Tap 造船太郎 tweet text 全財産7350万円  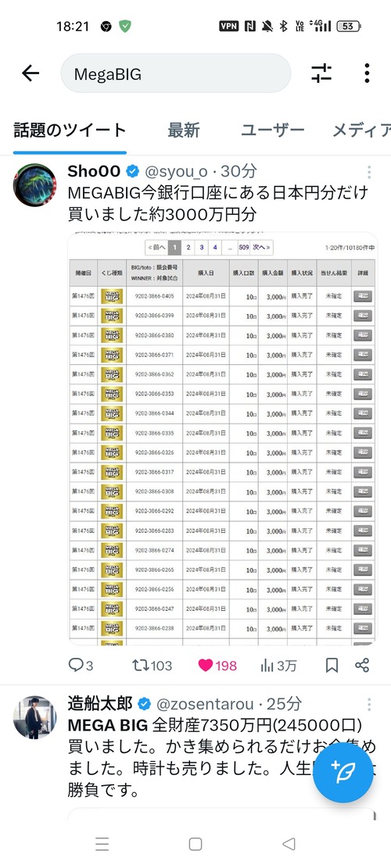pyautogui.click(x=221, y=757)
